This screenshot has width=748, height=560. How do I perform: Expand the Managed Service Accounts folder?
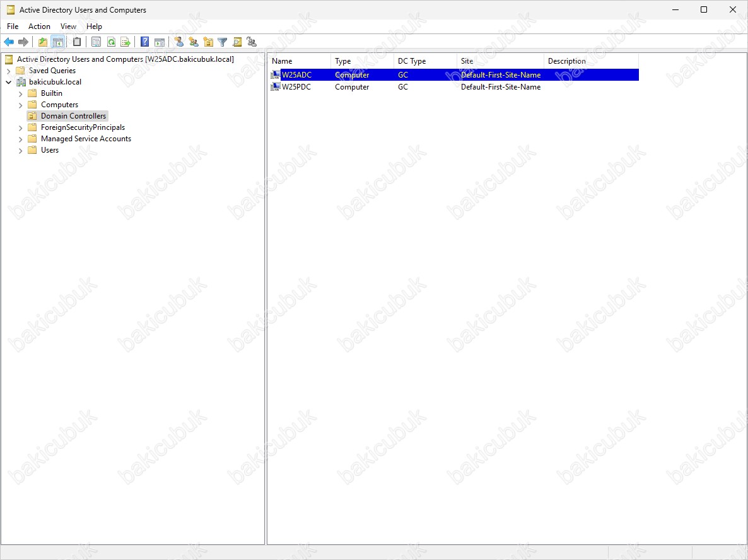point(21,139)
